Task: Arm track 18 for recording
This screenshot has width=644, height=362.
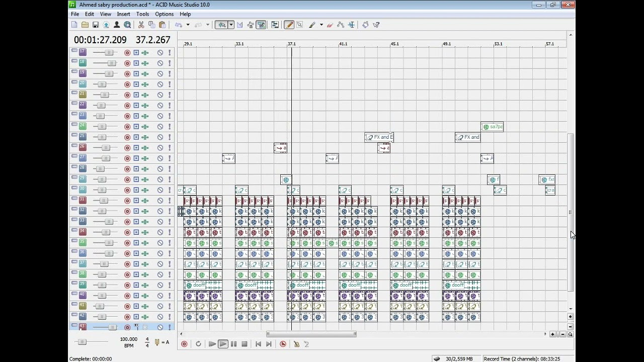Action: point(127,63)
